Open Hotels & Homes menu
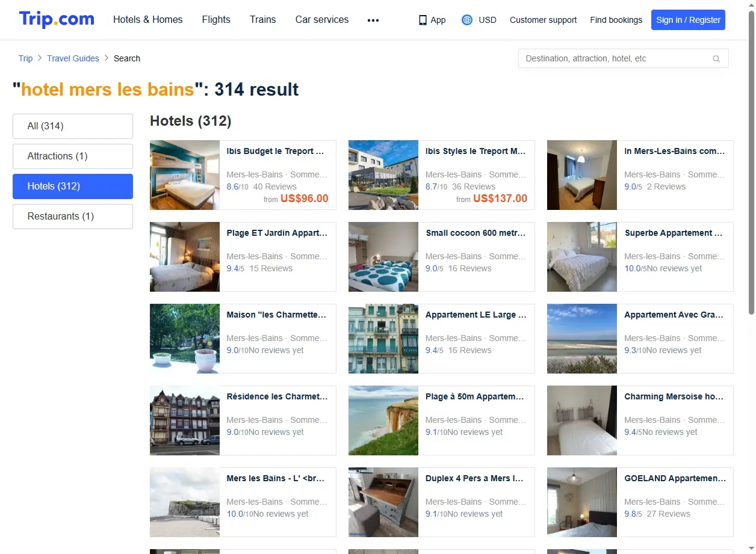This screenshot has width=756, height=554. [x=148, y=20]
